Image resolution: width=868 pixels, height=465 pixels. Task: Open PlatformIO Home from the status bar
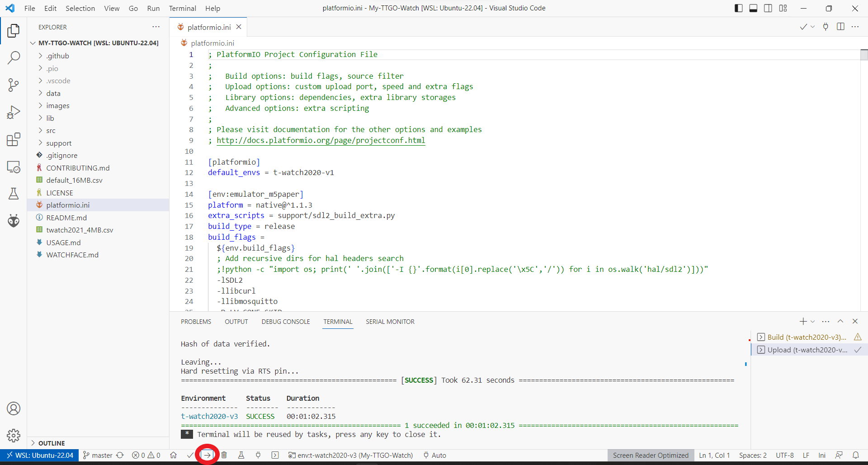click(x=173, y=455)
